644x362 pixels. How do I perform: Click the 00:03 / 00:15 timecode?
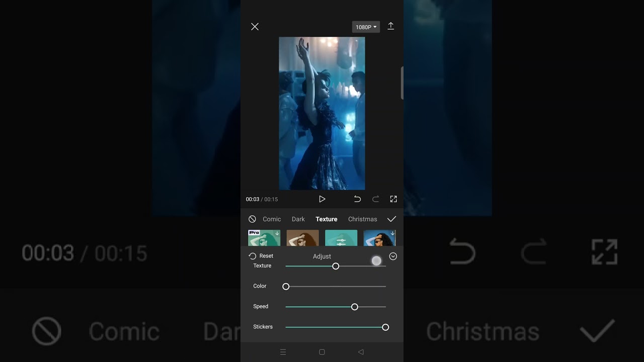[x=262, y=200]
